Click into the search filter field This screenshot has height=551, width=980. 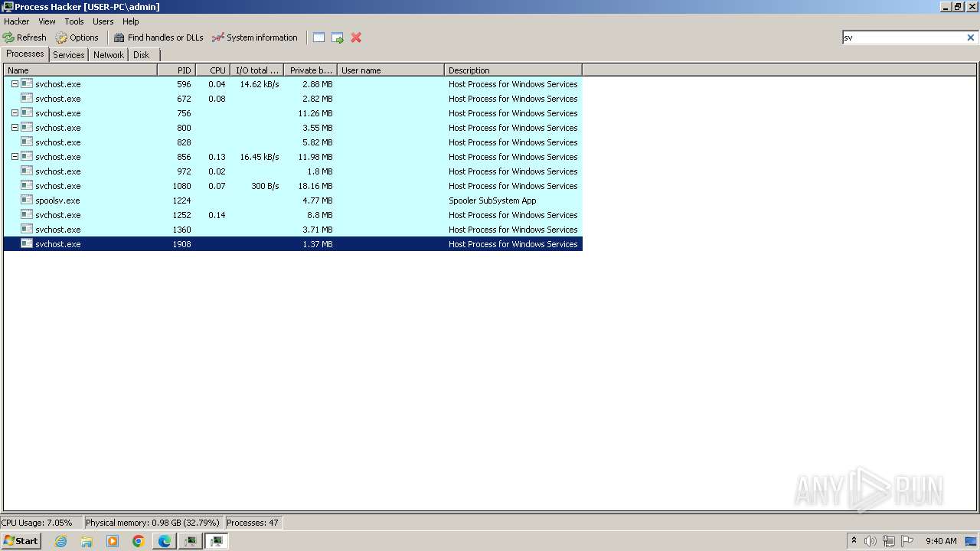tap(903, 37)
